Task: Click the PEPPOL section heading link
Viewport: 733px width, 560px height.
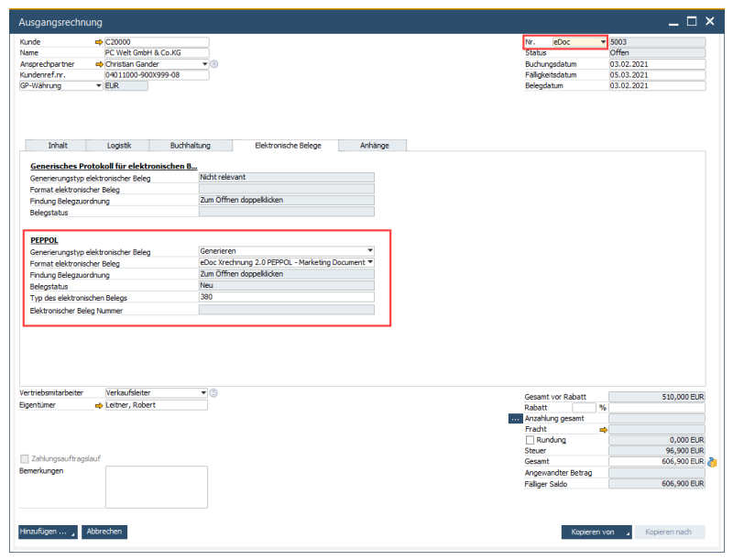Action: coord(44,240)
